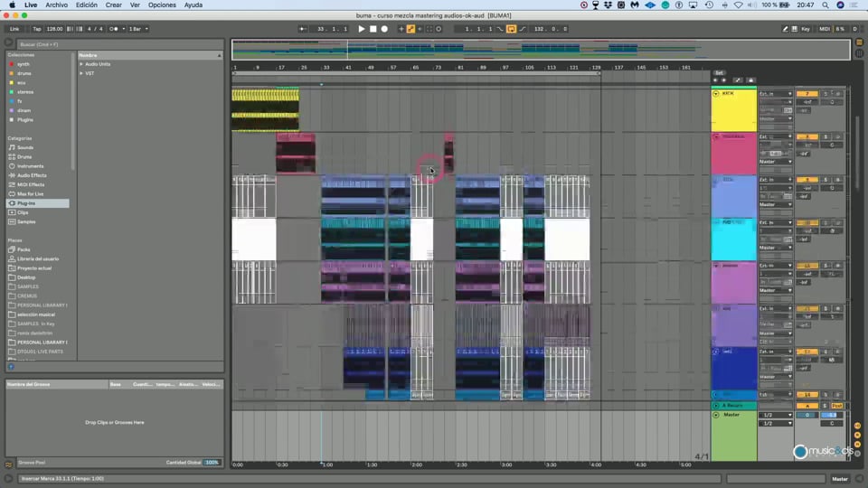Viewport: 868px width, 488px height.
Task: Arm the Arrangement Record button
Action: [384, 29]
